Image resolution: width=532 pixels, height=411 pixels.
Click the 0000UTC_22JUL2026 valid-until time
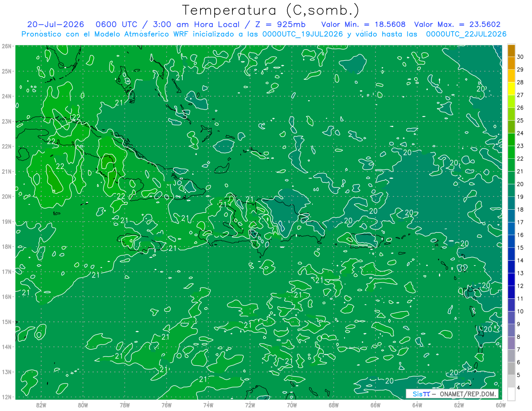coord(466,34)
